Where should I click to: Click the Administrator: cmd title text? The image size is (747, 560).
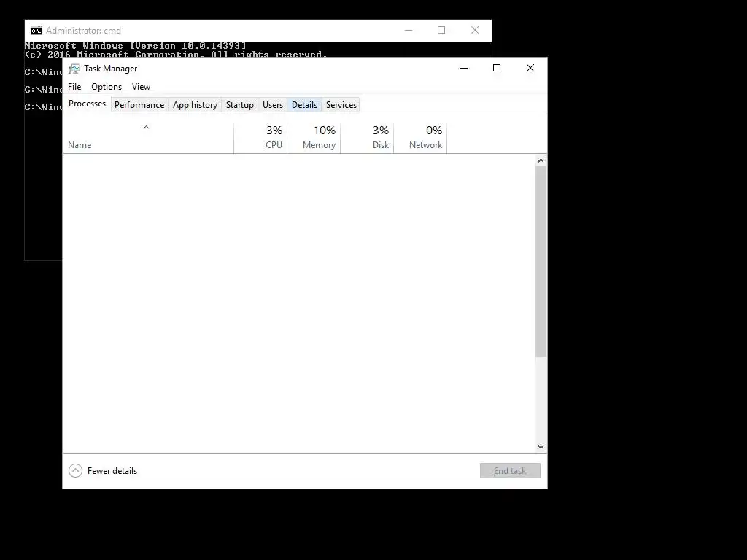coord(83,31)
